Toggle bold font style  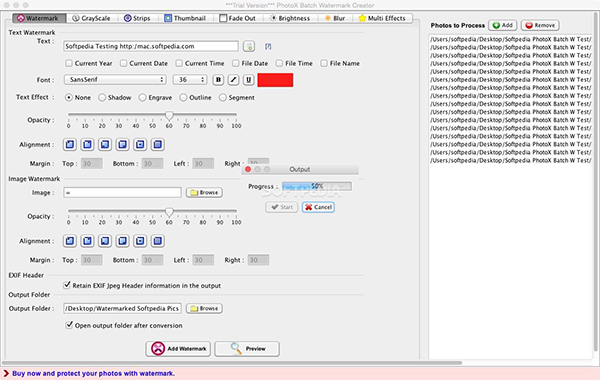click(218, 80)
